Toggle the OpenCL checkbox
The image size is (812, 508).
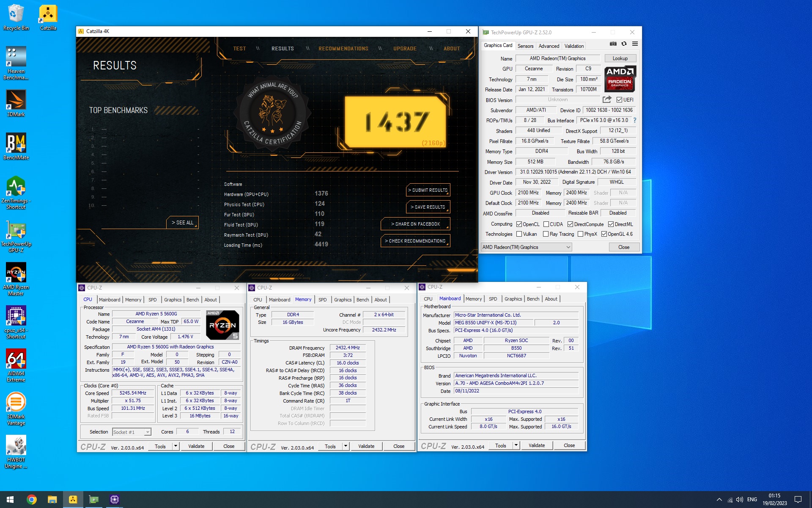(x=519, y=224)
